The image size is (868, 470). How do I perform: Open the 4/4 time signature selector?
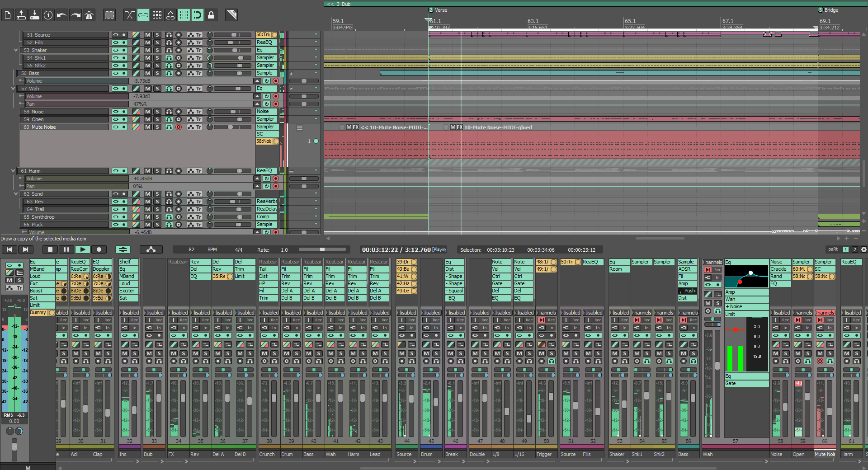239,249
